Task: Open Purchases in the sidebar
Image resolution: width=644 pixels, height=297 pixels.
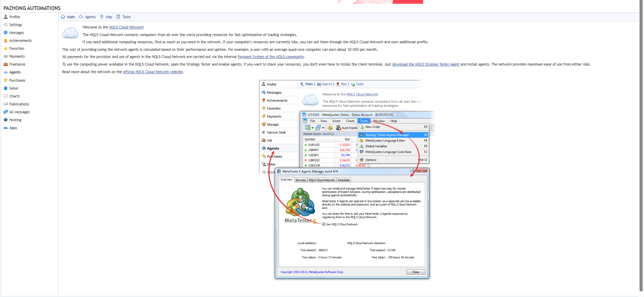Action: 17,80
